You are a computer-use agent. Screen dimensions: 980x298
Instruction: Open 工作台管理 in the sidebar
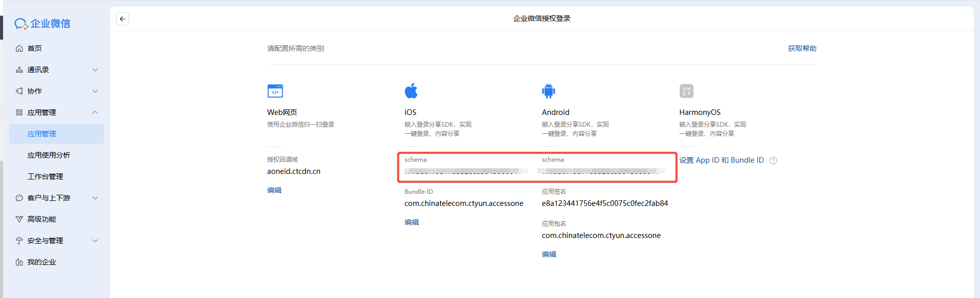(45, 176)
